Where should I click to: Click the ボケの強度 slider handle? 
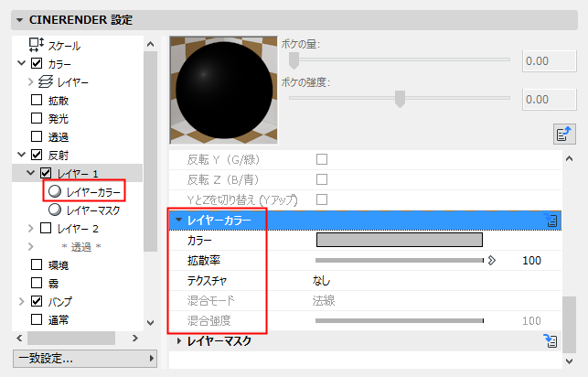point(401,99)
